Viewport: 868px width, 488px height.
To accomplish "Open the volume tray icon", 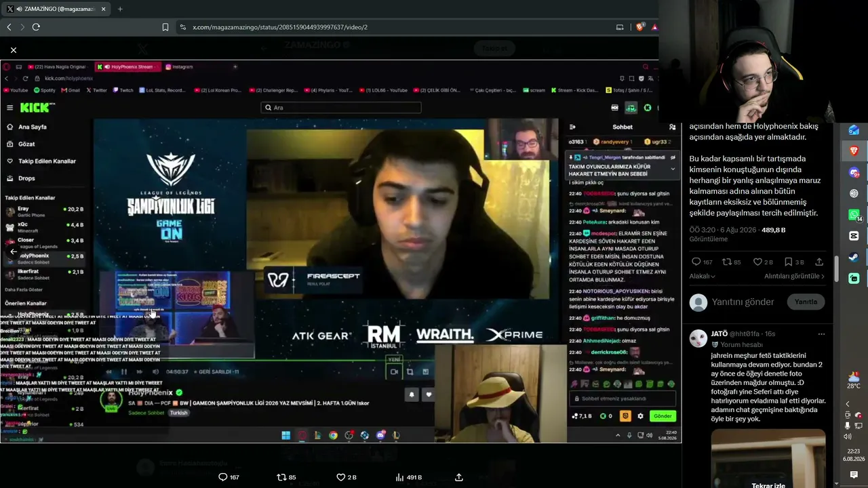I will click(847, 436).
